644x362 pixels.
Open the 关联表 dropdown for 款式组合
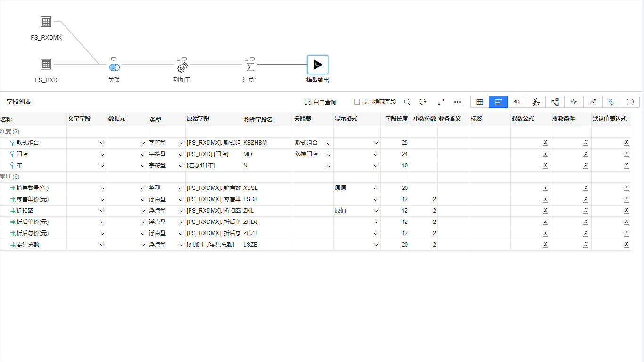tap(328, 143)
